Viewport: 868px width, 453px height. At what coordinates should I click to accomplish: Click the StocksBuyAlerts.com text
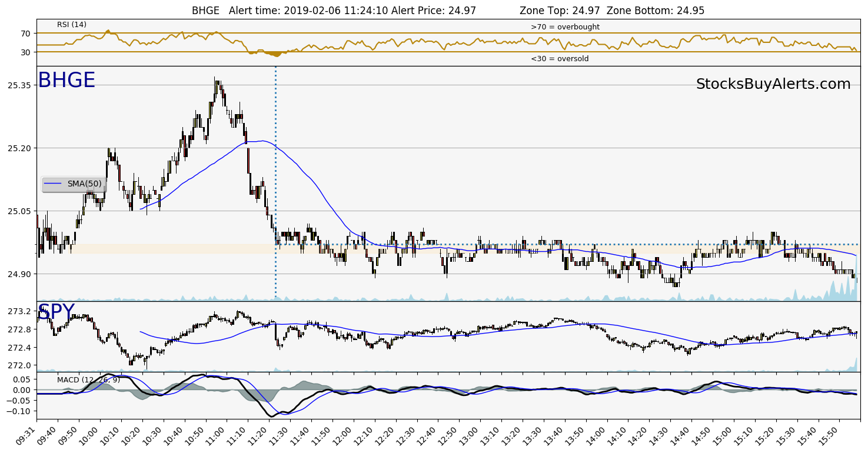773,84
